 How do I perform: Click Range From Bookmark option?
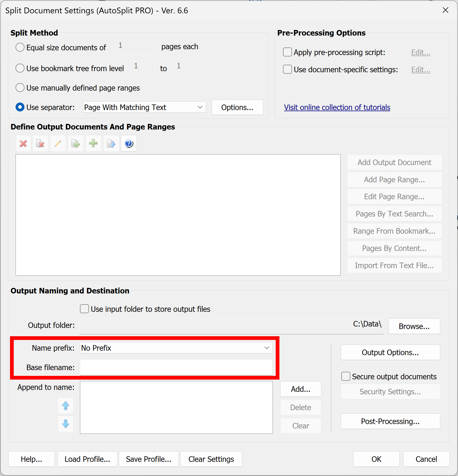394,231
